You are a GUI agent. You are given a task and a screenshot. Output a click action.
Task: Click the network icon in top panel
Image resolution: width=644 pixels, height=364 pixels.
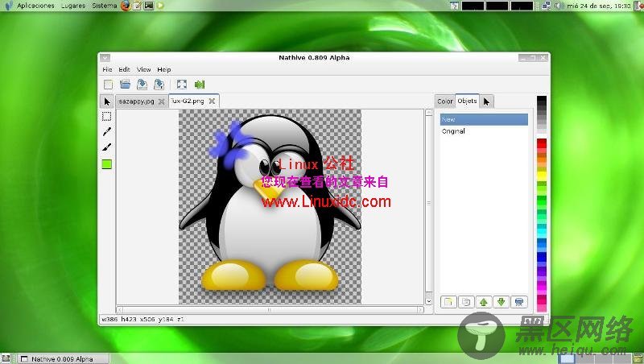(x=546, y=6)
